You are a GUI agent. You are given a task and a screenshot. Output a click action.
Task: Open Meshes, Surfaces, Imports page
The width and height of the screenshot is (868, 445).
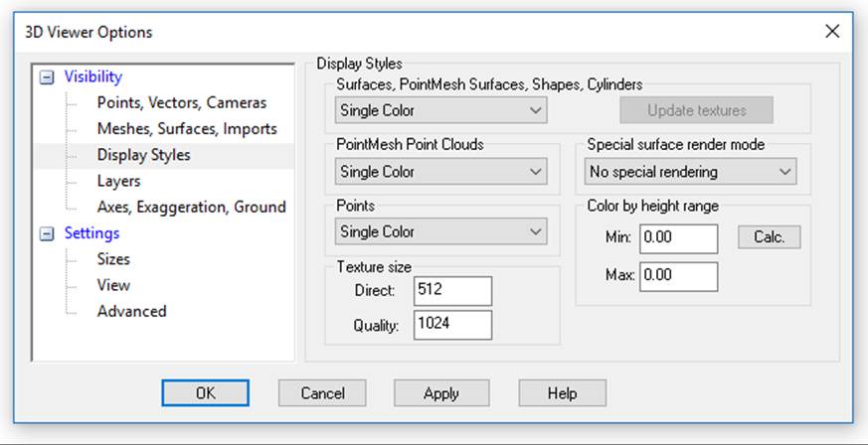click(187, 129)
